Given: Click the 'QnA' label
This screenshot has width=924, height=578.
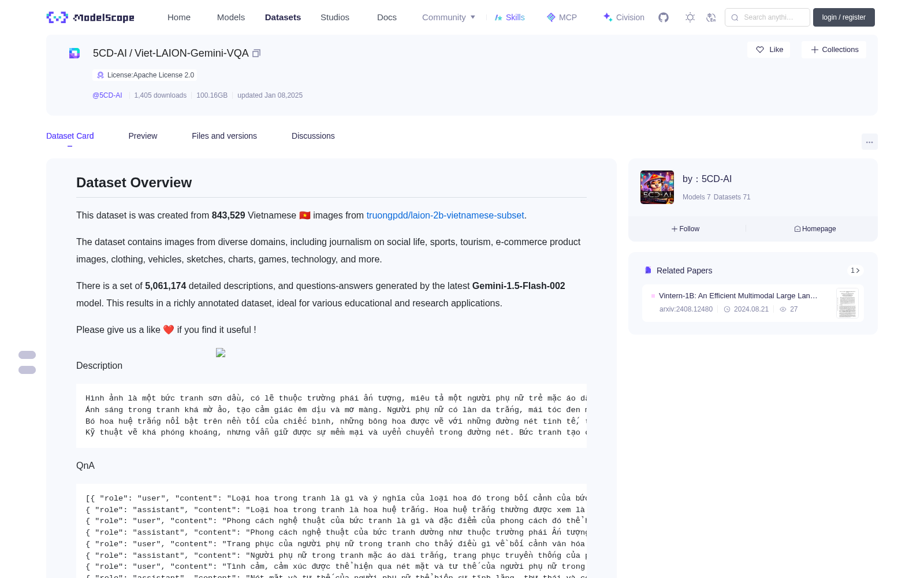Looking at the screenshot, I should click(x=85, y=465).
